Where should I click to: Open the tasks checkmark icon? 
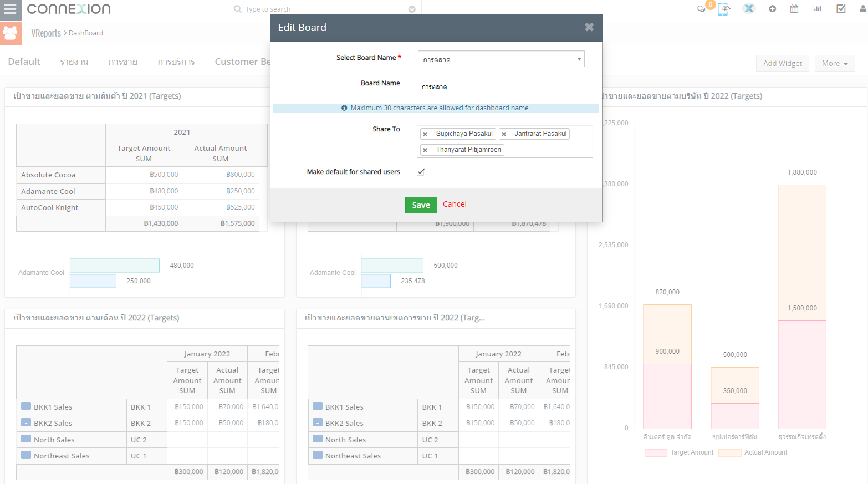(x=841, y=9)
